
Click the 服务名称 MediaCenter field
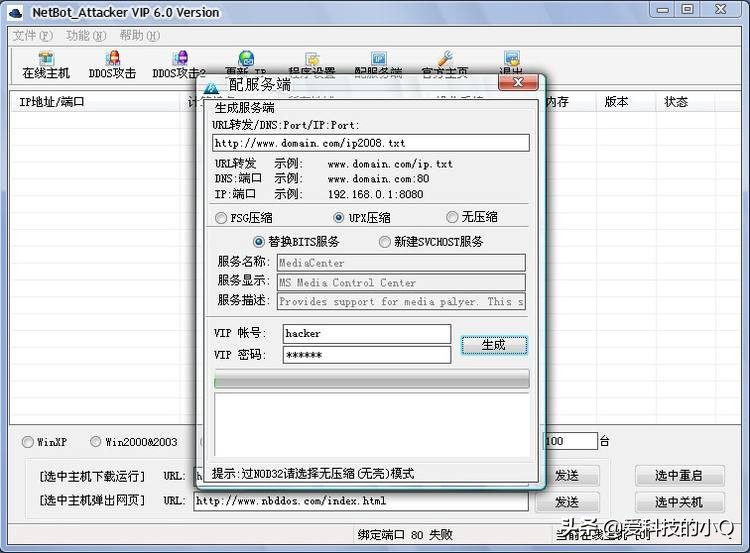[x=401, y=263]
